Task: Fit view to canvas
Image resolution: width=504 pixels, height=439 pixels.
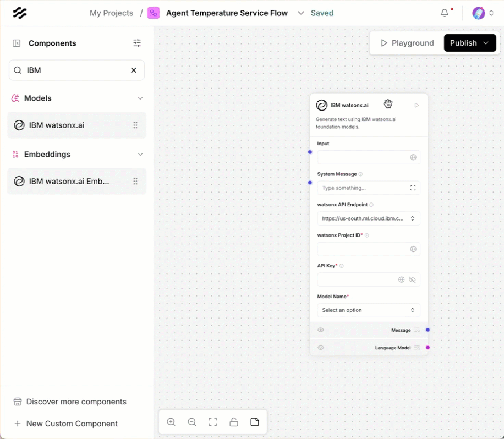Action: [x=213, y=422]
